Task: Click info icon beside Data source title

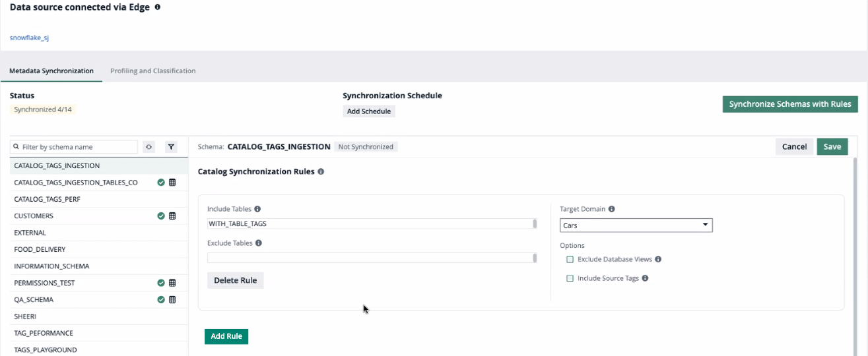Action: pyautogui.click(x=157, y=7)
